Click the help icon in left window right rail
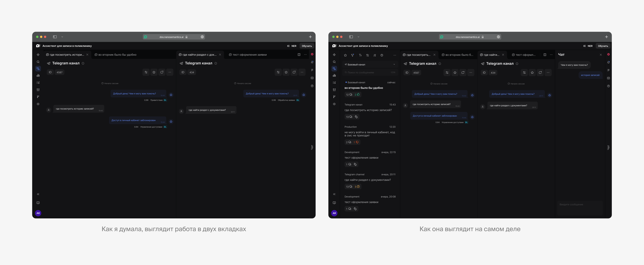The height and width of the screenshot is (265, 644). [312, 86]
